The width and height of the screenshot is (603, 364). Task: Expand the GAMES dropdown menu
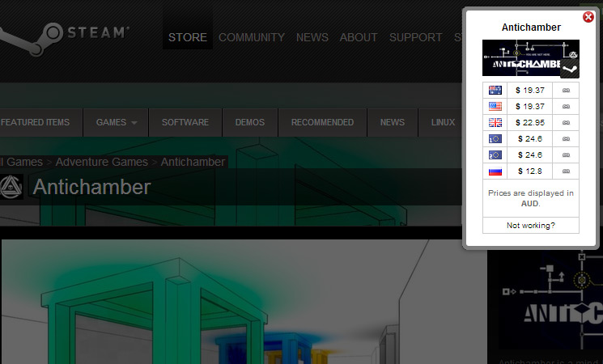click(116, 122)
